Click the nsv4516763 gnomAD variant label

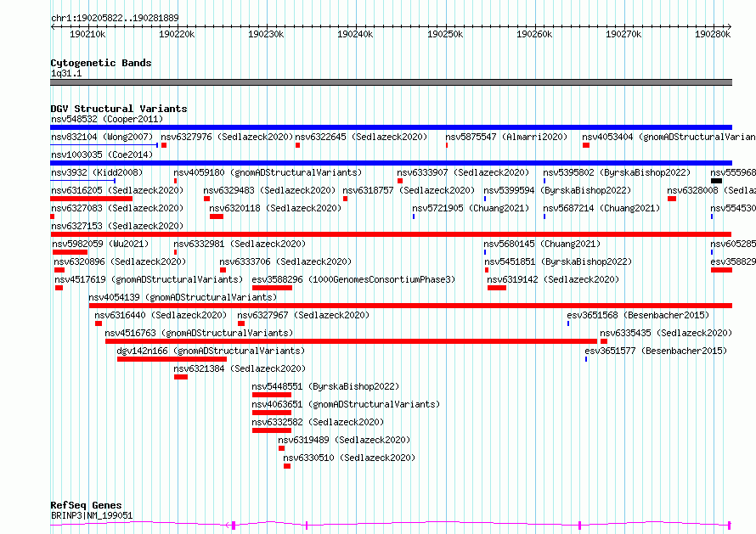(199, 333)
